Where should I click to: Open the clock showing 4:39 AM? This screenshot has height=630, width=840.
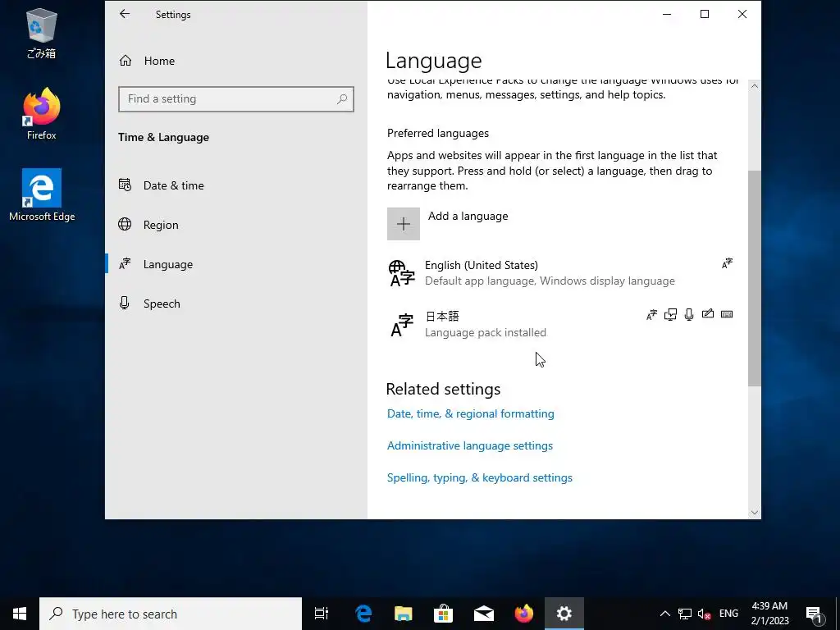click(x=769, y=614)
